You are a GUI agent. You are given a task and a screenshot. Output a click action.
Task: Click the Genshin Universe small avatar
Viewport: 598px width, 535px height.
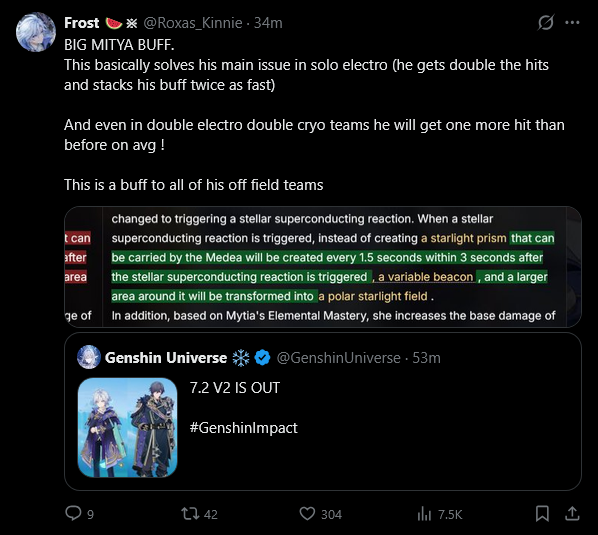click(x=89, y=357)
